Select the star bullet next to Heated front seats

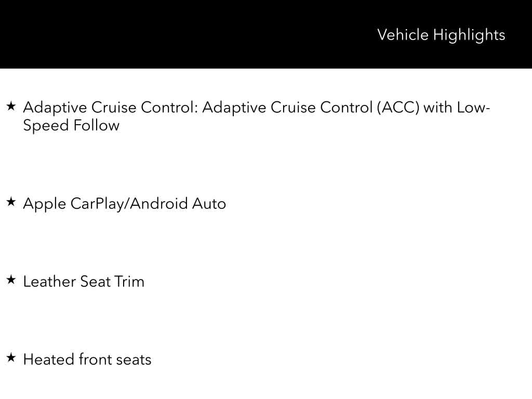[x=11, y=358]
